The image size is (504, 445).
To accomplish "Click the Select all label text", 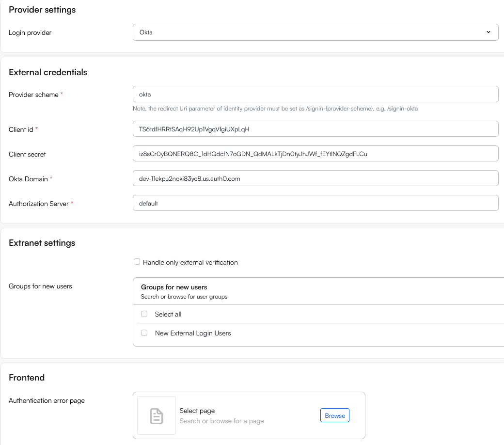I will click(x=168, y=314).
